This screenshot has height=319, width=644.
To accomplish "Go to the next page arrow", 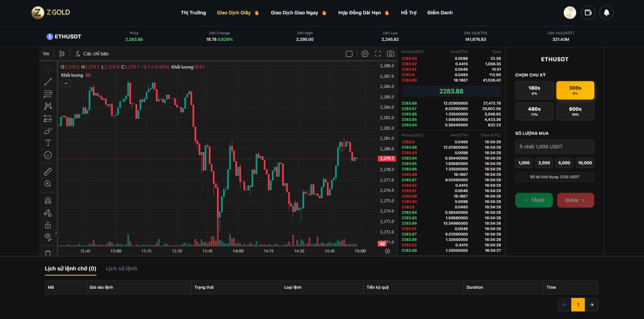I will (x=592, y=304).
